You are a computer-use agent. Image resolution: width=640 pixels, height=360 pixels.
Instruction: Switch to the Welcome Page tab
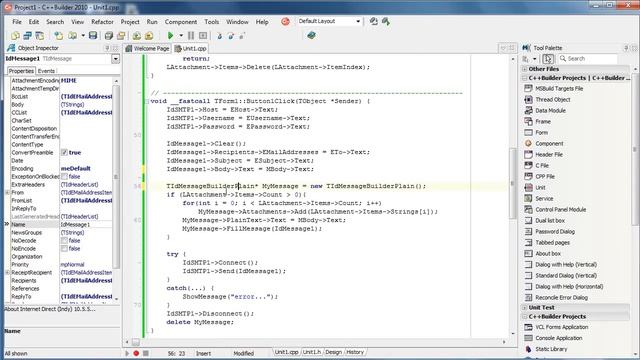[147, 49]
